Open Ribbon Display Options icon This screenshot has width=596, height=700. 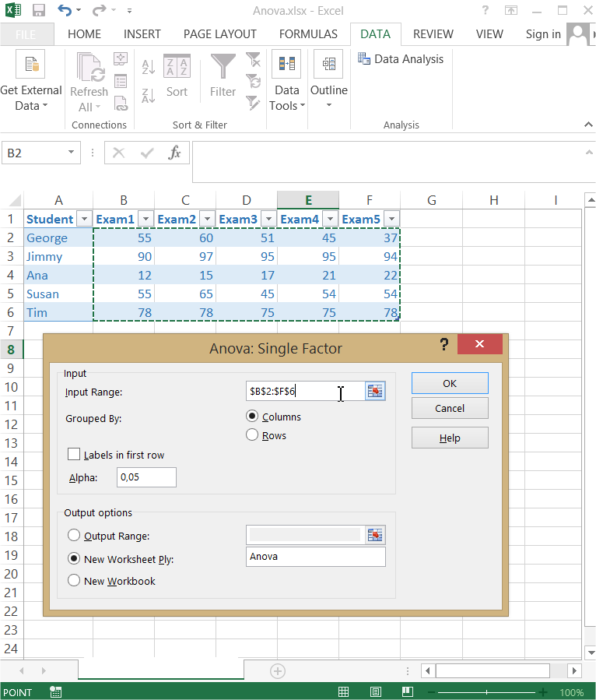tap(510, 10)
